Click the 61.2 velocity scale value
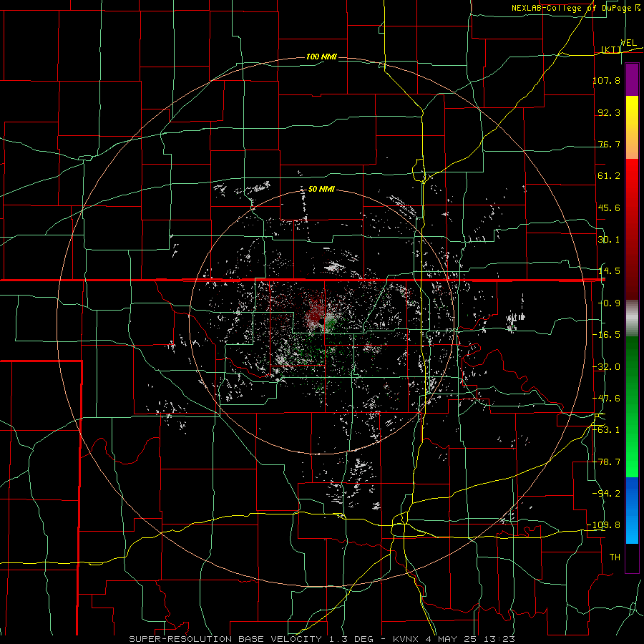 pos(609,176)
